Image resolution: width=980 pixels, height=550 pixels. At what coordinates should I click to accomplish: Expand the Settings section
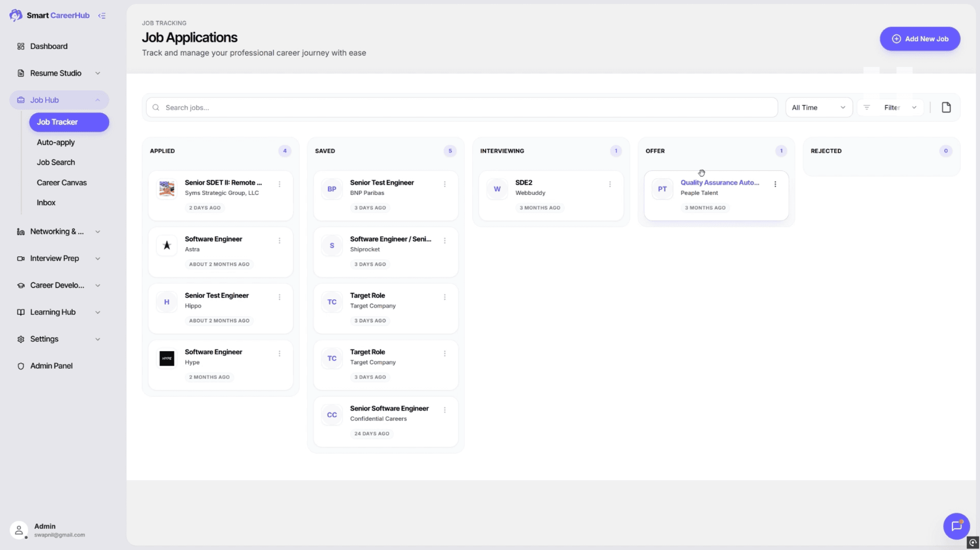(59, 339)
